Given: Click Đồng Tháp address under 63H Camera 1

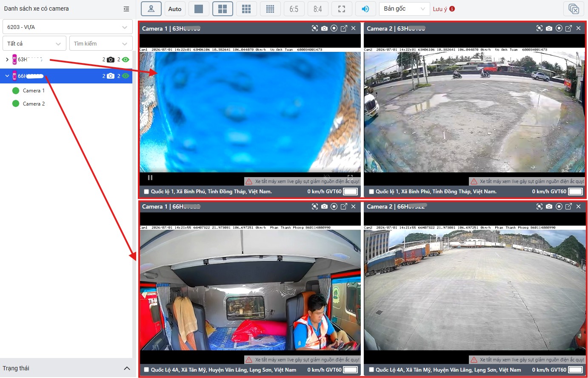Looking at the screenshot, I should 211,192.
